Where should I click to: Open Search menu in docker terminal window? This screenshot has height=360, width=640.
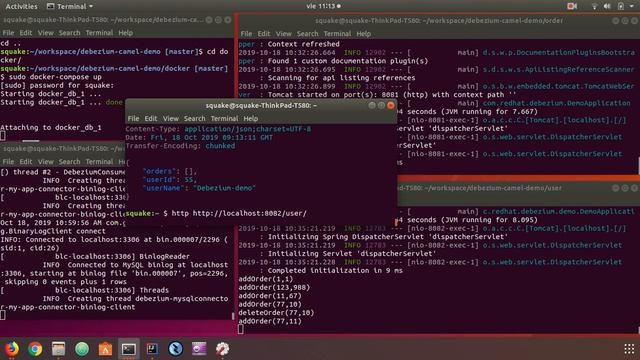69,33
